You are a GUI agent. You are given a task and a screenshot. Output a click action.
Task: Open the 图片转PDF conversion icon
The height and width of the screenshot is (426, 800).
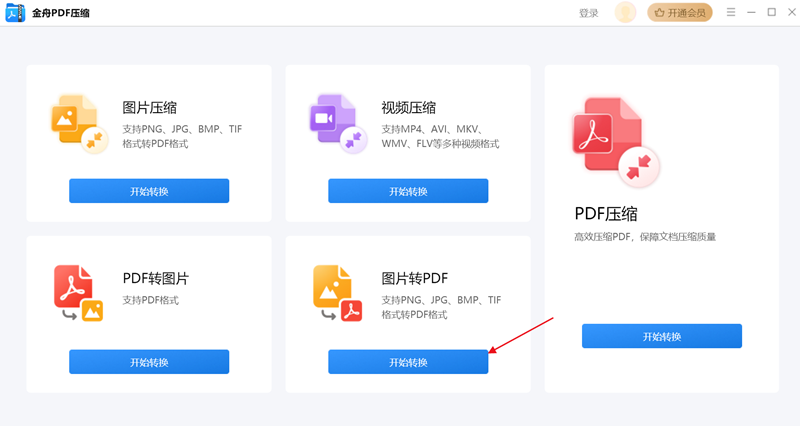[338, 293]
